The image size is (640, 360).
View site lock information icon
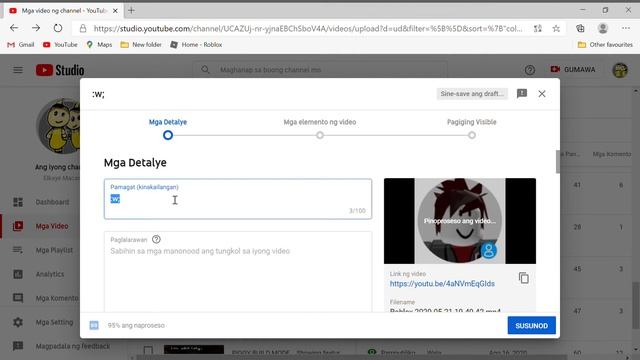(x=83, y=29)
